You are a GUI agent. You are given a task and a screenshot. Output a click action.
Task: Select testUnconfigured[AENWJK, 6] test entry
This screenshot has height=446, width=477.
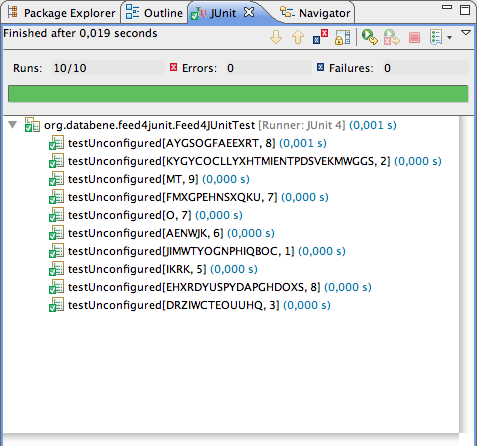pos(161,233)
